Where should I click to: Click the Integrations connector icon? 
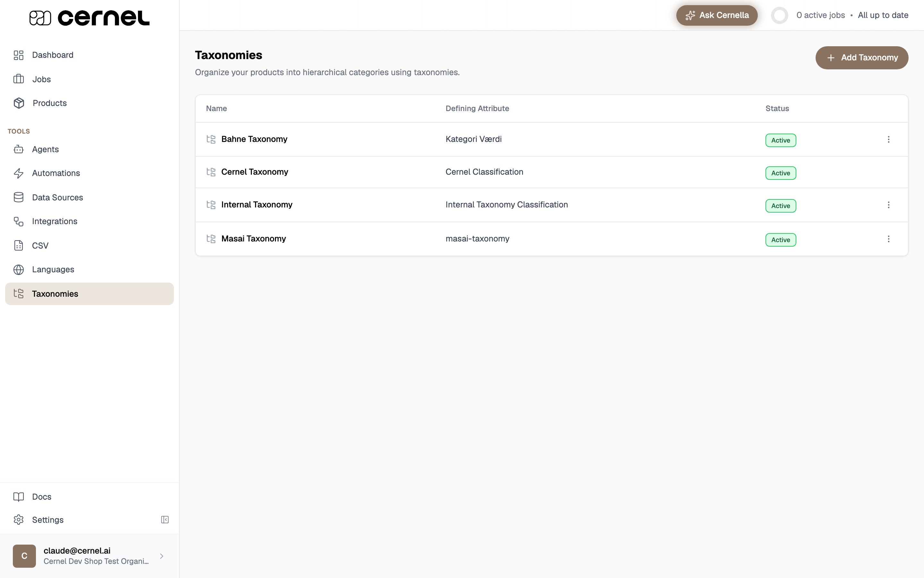point(19,221)
